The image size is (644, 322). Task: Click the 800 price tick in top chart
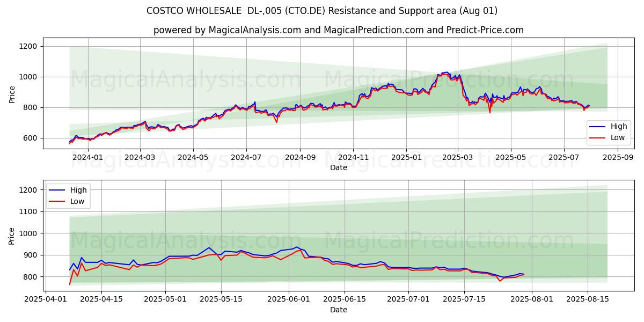click(x=30, y=107)
